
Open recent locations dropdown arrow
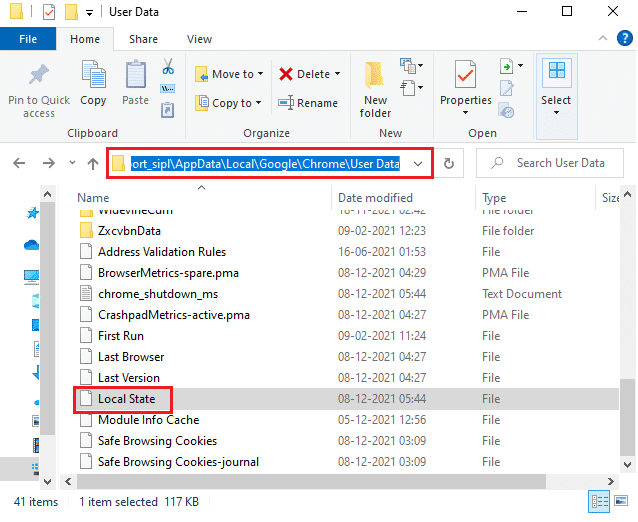click(72, 162)
